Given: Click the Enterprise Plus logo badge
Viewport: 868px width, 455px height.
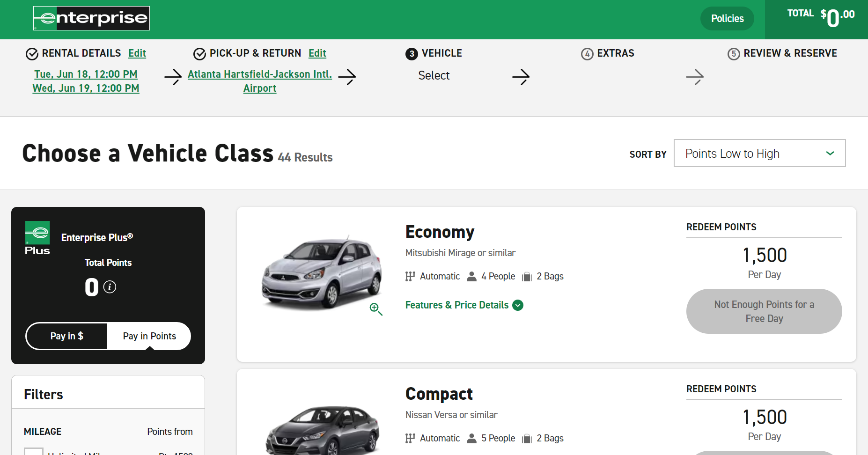Looking at the screenshot, I should 37,238.
